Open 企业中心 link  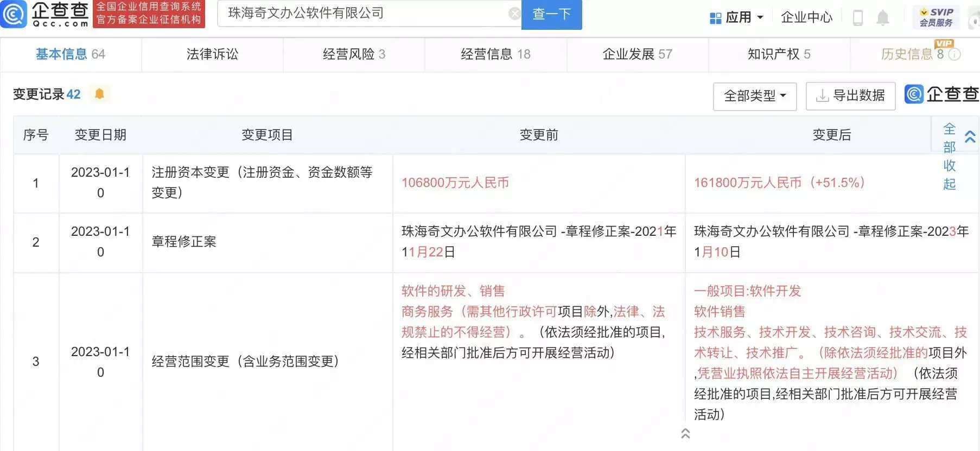[806, 18]
